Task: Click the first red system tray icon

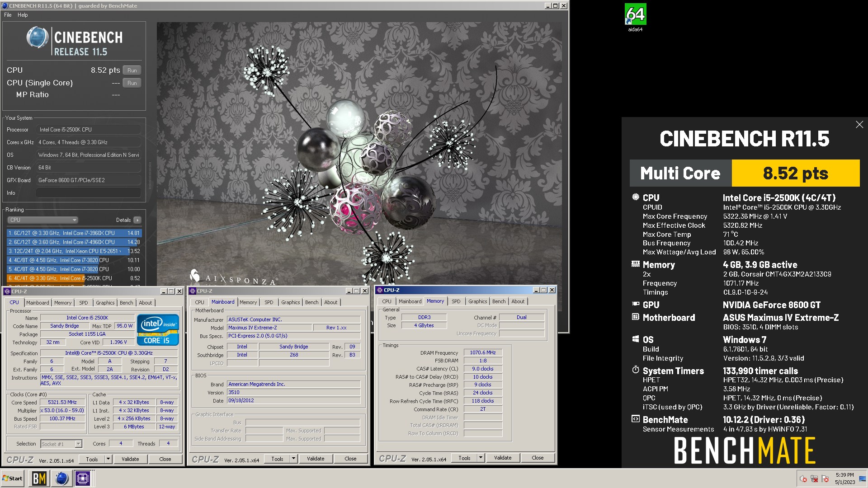Action: click(x=803, y=479)
